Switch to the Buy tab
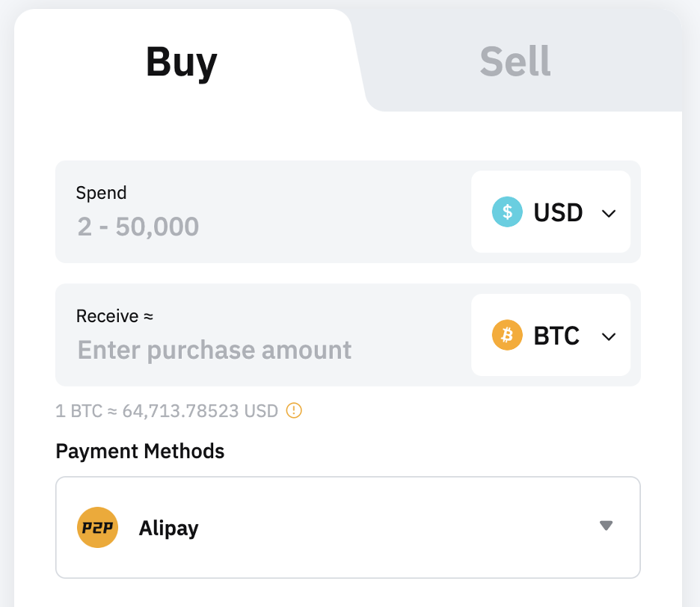This screenshot has height=607, width=700. [181, 62]
